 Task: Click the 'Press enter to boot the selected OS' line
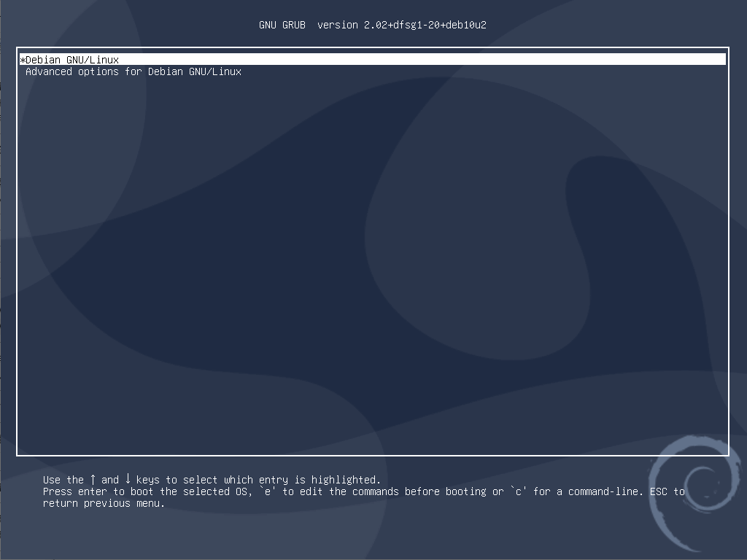pyautogui.click(x=364, y=491)
